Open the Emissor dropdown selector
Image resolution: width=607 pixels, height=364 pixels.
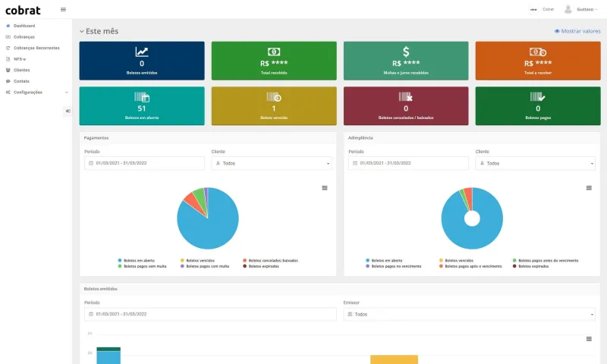point(469,314)
